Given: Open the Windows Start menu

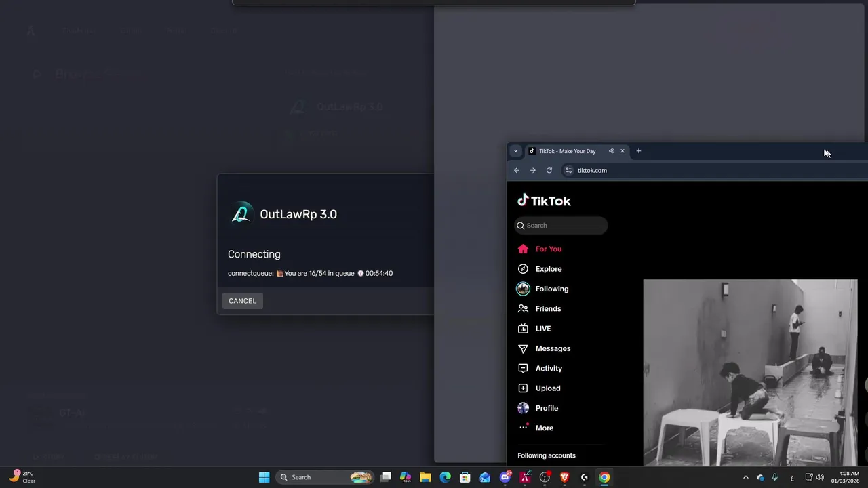Looking at the screenshot, I should click(264, 477).
